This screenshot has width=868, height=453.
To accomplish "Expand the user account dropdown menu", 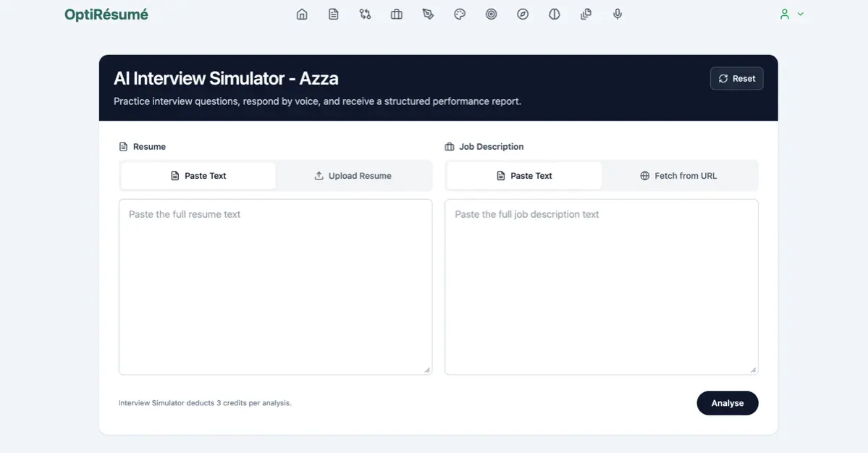I will click(791, 14).
